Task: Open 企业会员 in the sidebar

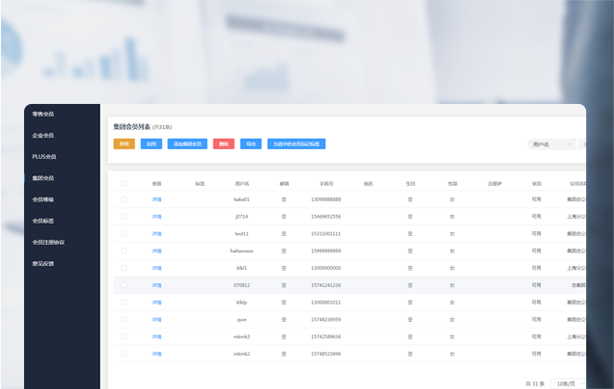Action: coord(43,135)
